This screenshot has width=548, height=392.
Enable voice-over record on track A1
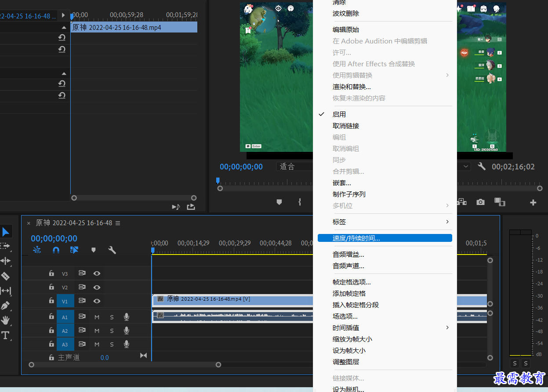click(127, 317)
